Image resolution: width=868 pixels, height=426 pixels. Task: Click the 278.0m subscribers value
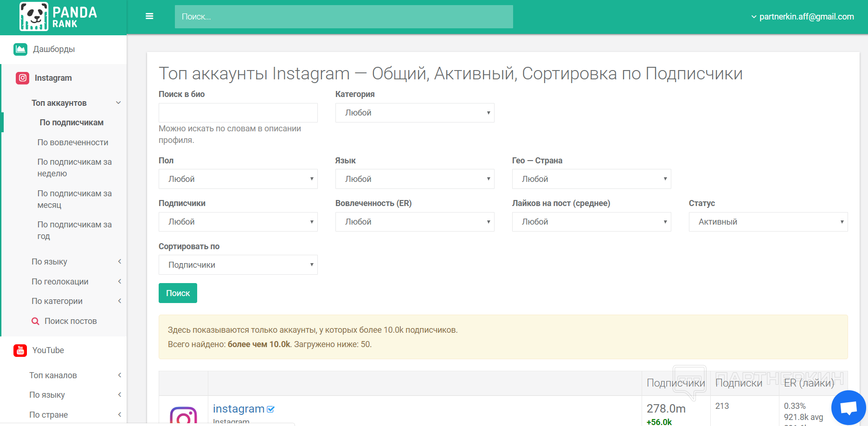point(666,409)
